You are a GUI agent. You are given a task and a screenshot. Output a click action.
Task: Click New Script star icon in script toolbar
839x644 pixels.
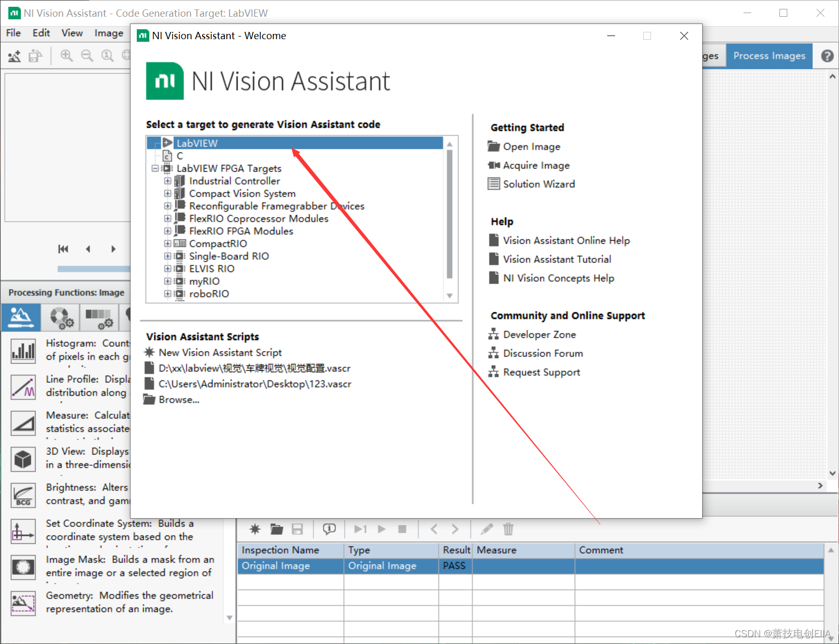pos(255,529)
